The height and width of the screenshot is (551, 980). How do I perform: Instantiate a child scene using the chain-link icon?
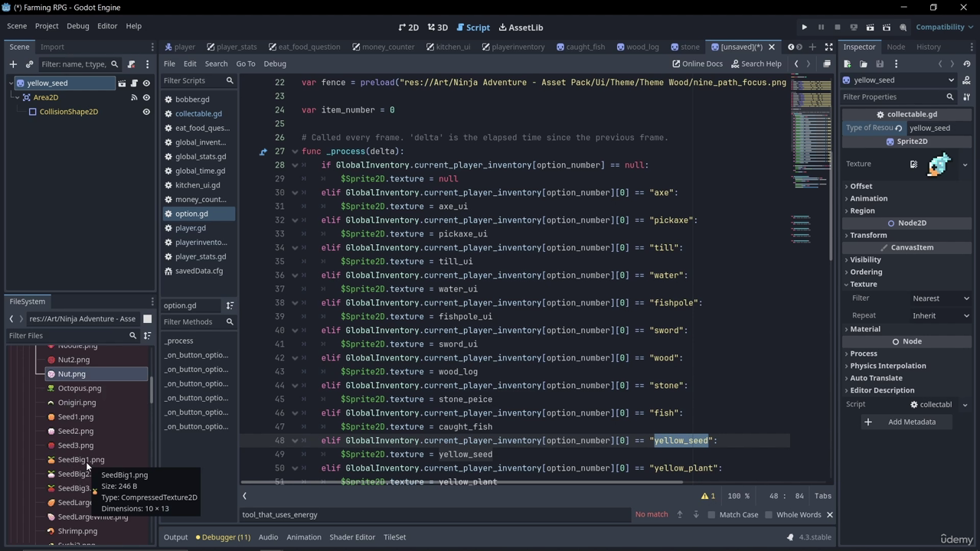tap(29, 64)
